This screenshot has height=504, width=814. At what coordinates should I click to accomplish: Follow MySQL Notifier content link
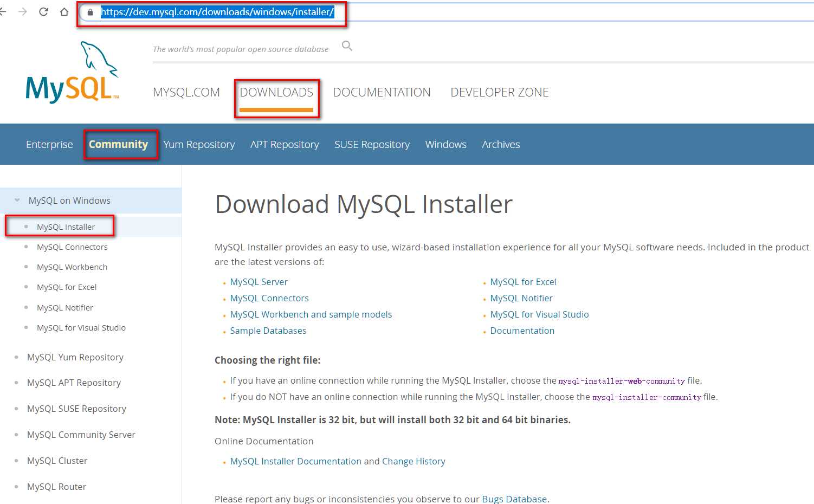[521, 298]
